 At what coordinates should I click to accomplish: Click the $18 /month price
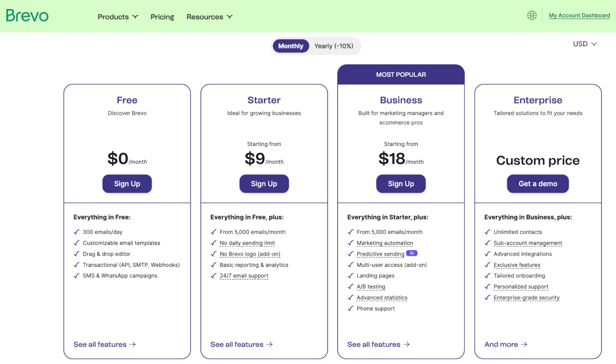[401, 159]
